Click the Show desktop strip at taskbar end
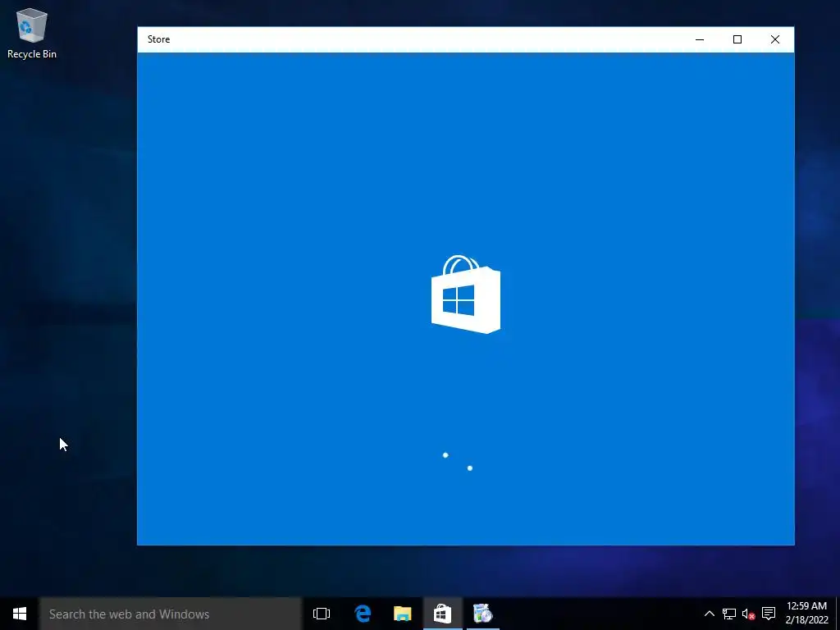Image resolution: width=840 pixels, height=630 pixels. 838,614
